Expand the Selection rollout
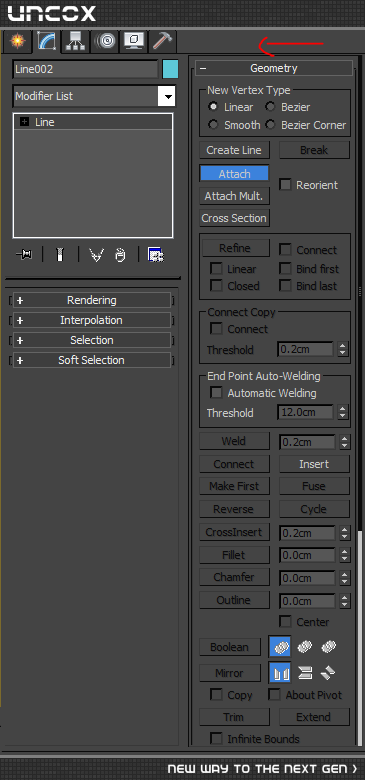Image resolution: width=365 pixels, height=780 pixels. pos(91,340)
